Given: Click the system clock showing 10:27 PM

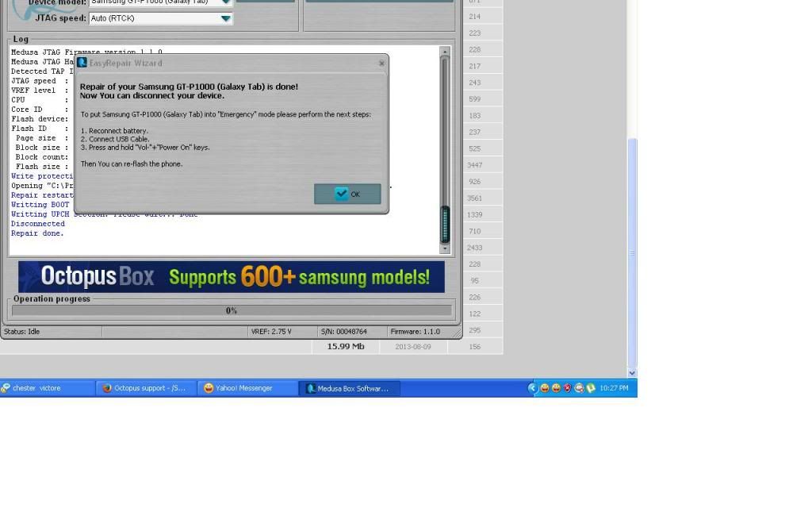Looking at the screenshot, I should point(614,388).
